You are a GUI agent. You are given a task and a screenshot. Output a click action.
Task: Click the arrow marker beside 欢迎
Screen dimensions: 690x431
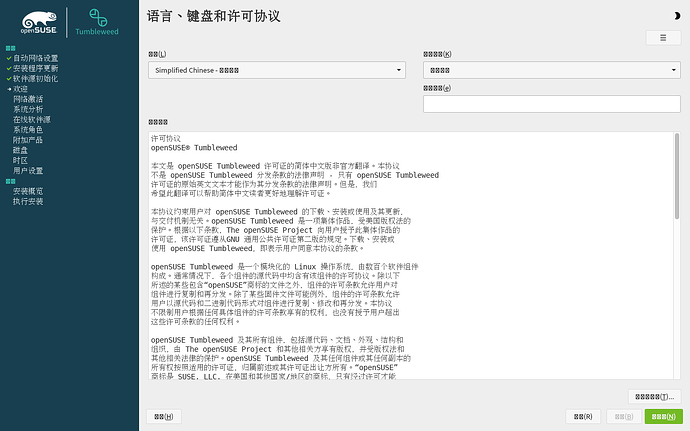coord(9,89)
